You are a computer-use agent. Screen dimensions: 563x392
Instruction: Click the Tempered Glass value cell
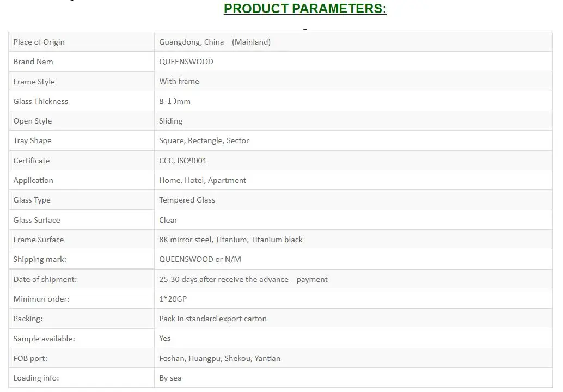(x=353, y=200)
